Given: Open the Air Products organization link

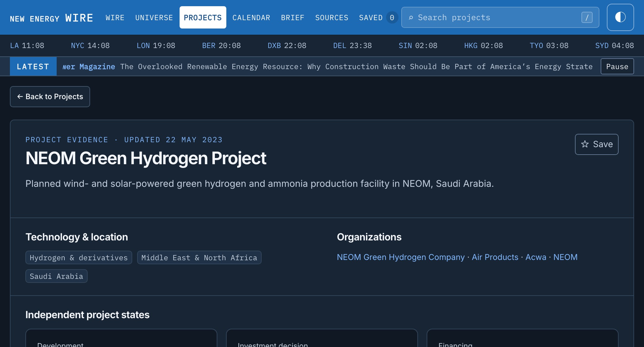Looking at the screenshot, I should click(495, 257).
